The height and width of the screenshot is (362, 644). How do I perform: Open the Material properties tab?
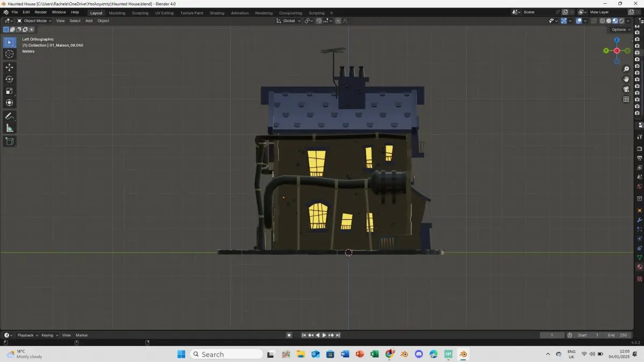[639, 267]
